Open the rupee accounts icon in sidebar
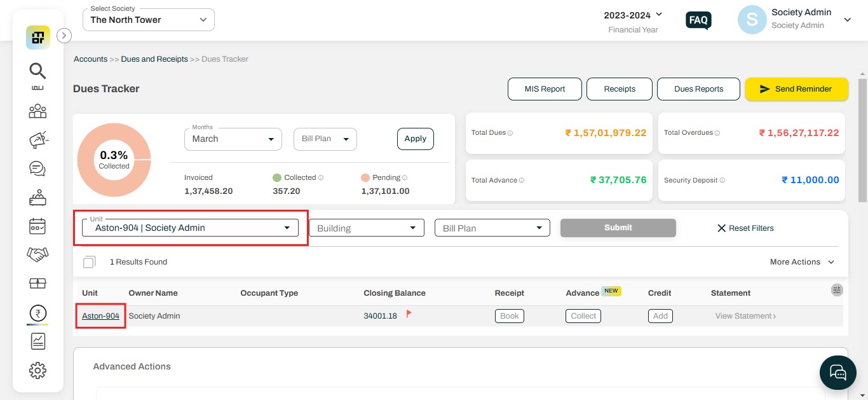Screen dimensions: 868x400 tap(37, 313)
